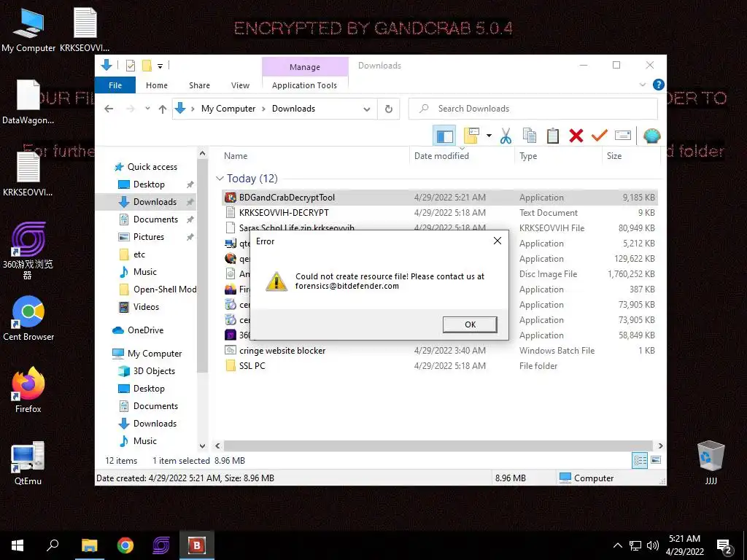Select Quick access in navigation pane
The image size is (747, 560).
point(152,167)
